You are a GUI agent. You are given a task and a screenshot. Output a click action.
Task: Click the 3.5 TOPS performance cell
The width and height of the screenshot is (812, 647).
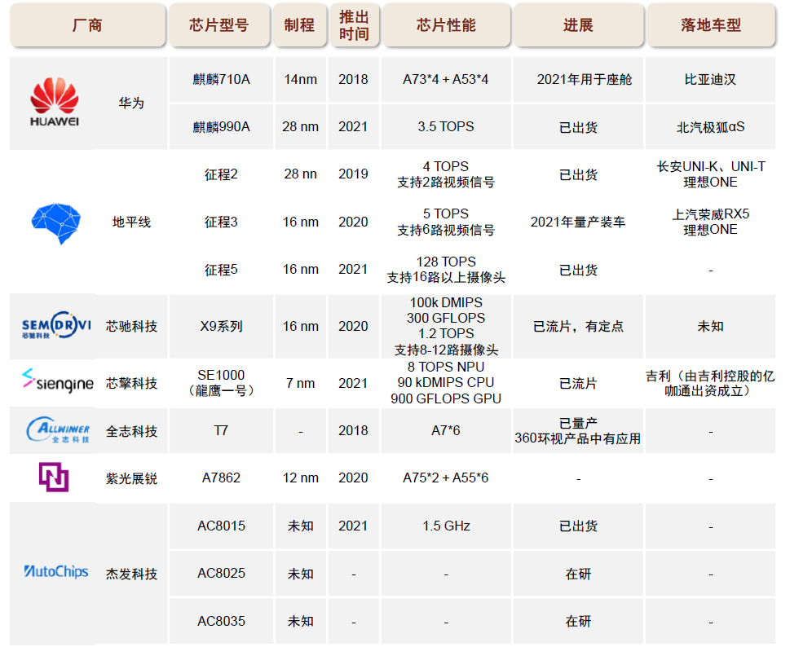(446, 127)
